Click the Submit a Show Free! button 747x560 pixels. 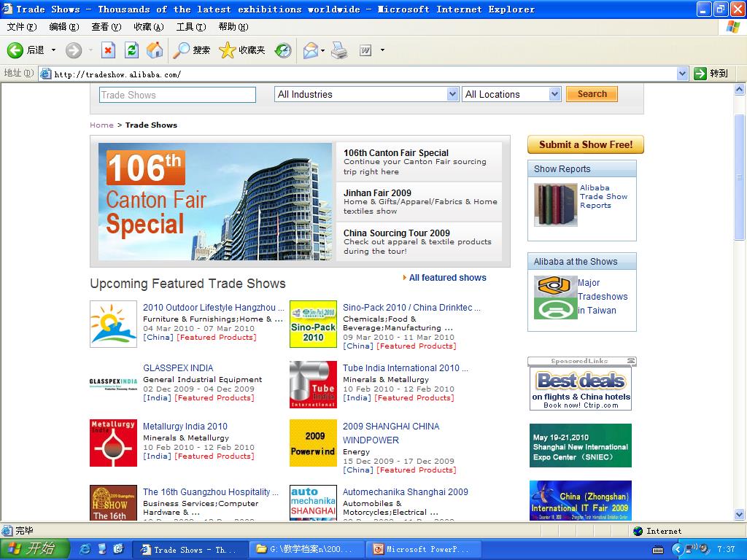click(x=586, y=144)
